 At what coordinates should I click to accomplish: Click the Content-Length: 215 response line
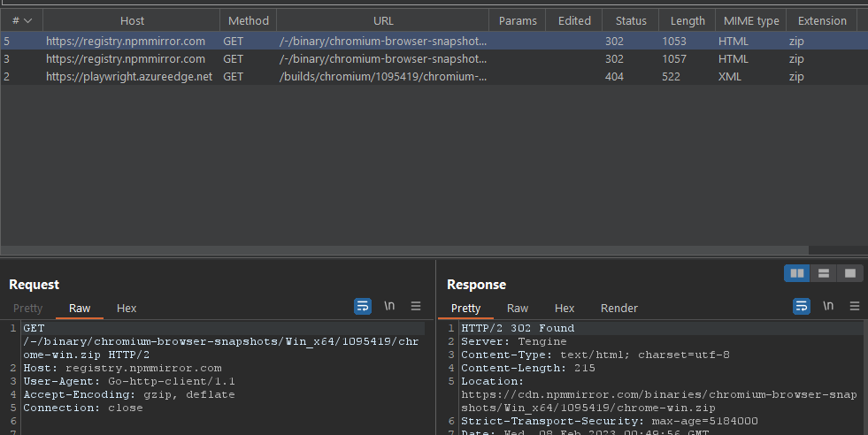528,368
